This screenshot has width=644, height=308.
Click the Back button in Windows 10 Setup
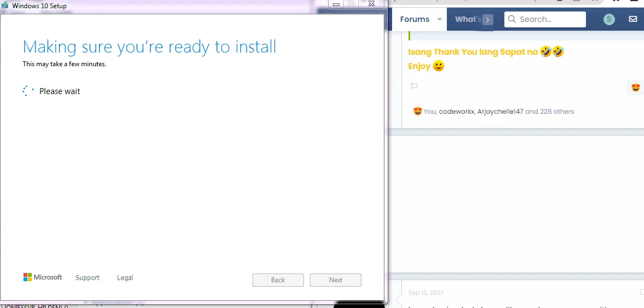click(278, 280)
